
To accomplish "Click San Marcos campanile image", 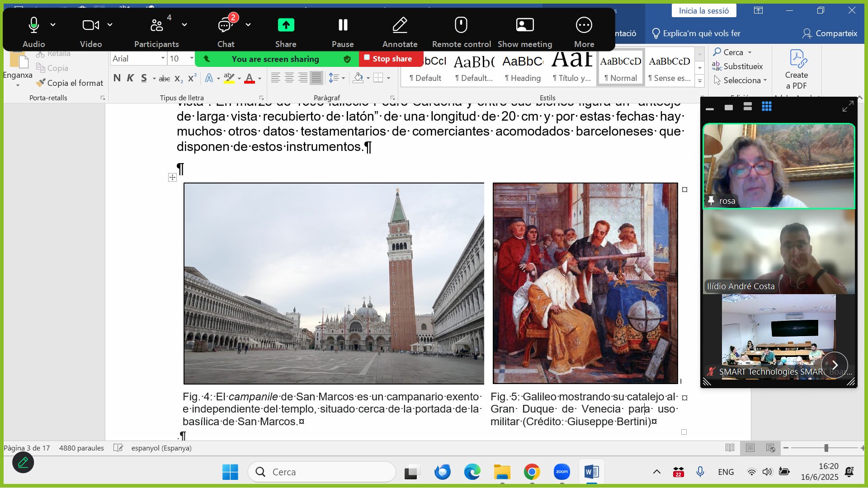I will pos(334,283).
